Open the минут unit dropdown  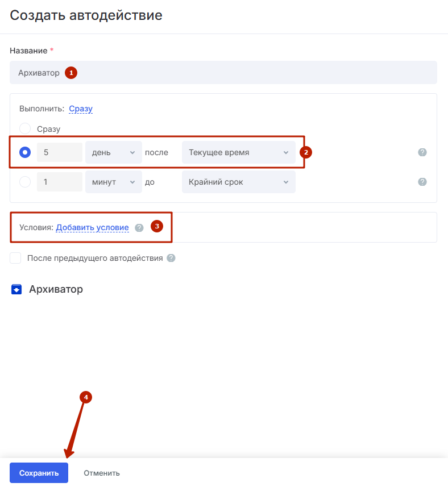(113, 182)
